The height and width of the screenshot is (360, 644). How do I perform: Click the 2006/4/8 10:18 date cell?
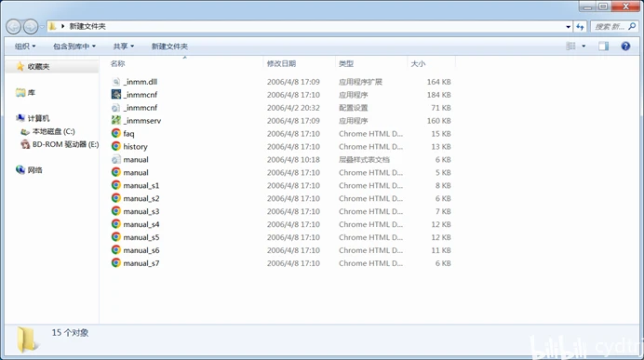pos(293,159)
